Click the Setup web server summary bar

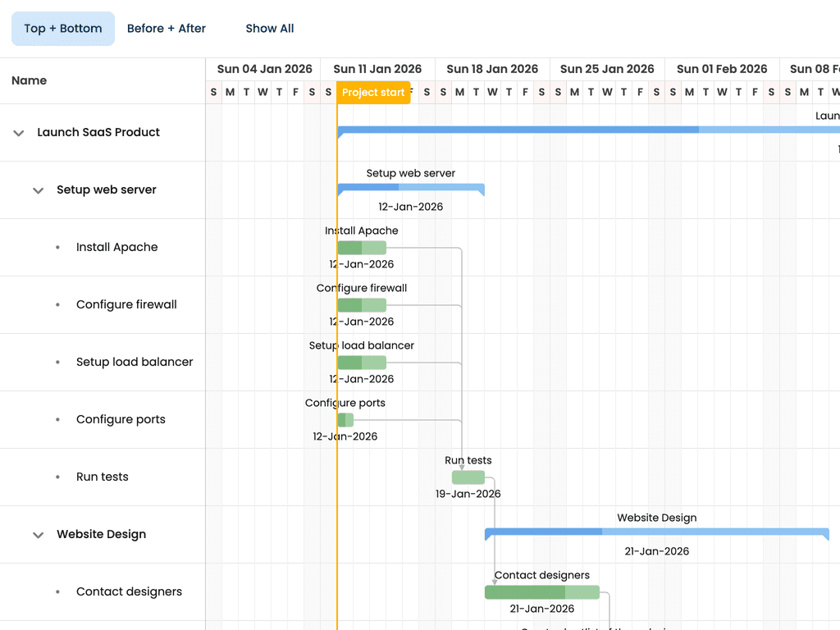[411, 189]
